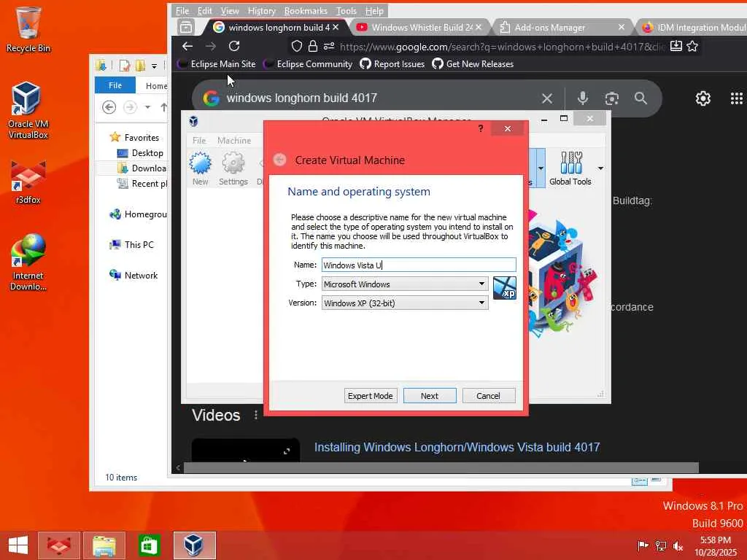Open Oracle VM VirtualBox desktop shortcut
Image resolution: width=747 pixels, height=560 pixels.
[x=28, y=111]
